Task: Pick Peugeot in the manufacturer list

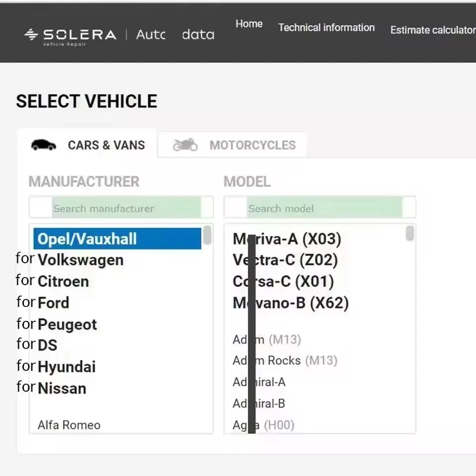Action: 67,324
